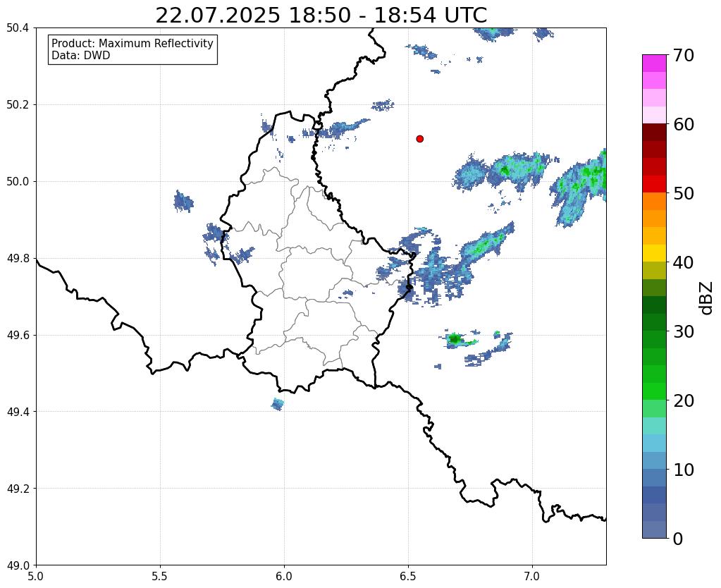Click the plot title date and time
Screen dimensions: 721x588
click(321, 16)
